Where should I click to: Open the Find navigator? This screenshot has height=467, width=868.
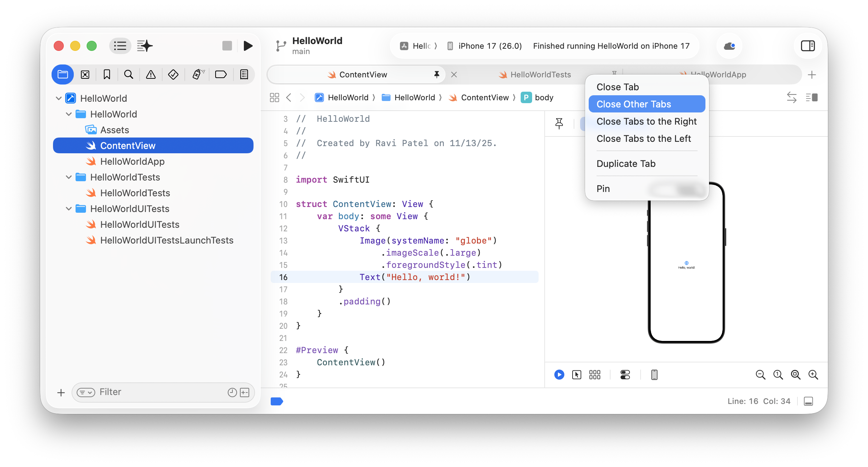click(x=129, y=74)
